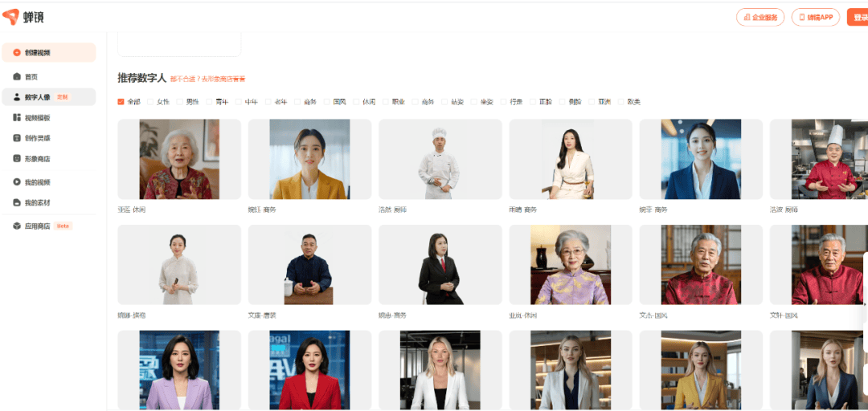
Task: Open the 应用商店 cube icon
Action: click(x=17, y=226)
